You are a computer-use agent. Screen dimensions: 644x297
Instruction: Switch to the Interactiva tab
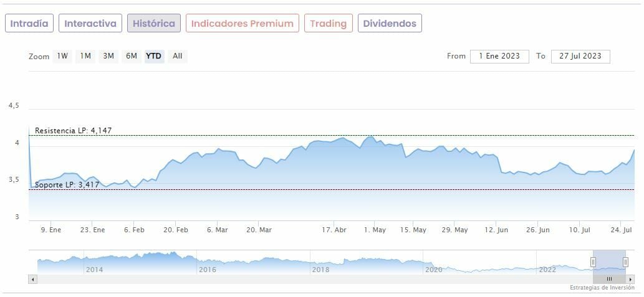point(90,24)
